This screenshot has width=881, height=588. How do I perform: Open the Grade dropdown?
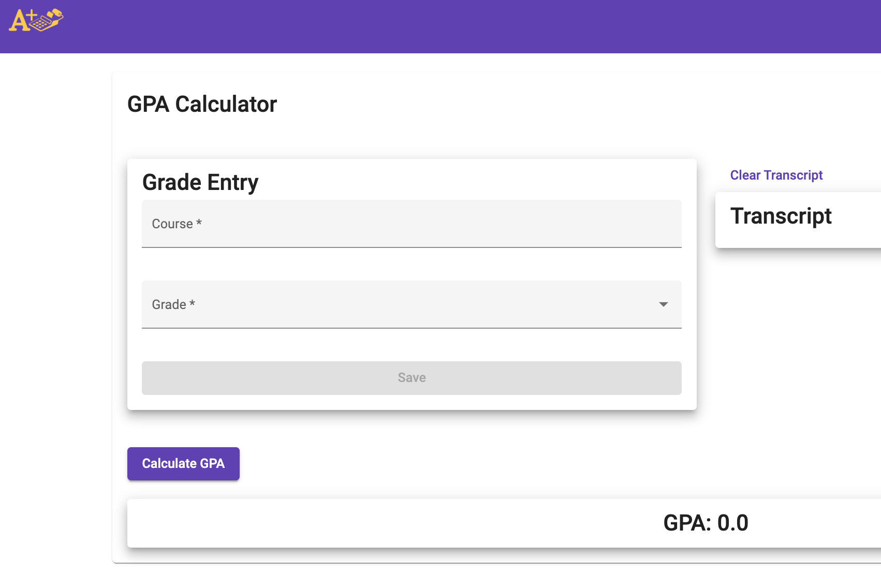412,305
